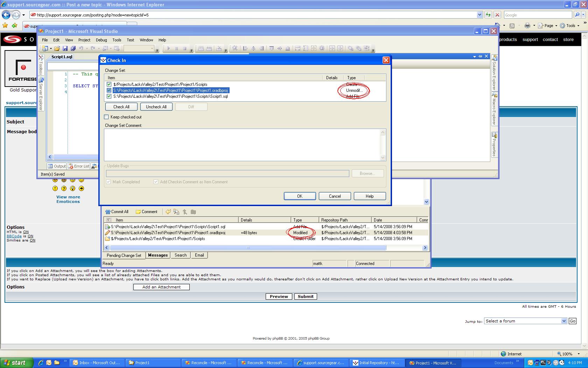
Task: Click the Stop debugging square icon
Action: [x=184, y=48]
